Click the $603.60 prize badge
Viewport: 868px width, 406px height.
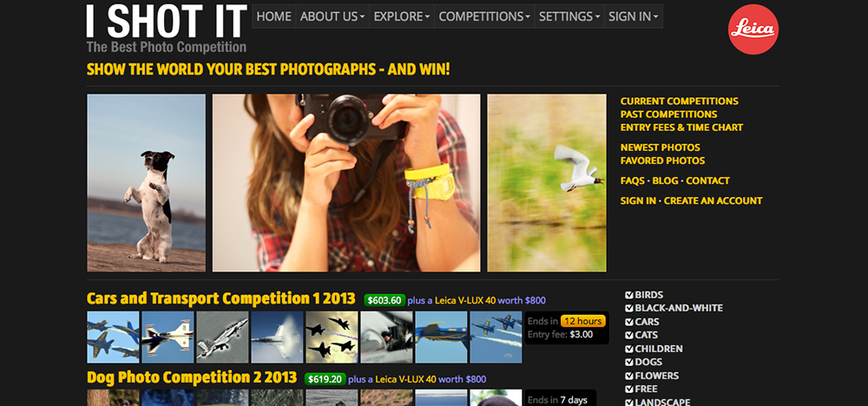[x=385, y=300]
